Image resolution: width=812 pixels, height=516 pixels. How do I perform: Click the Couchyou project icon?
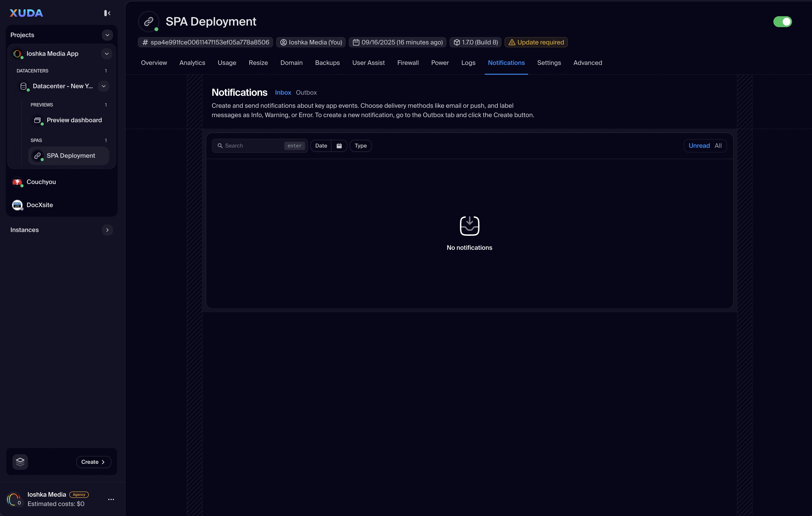(17, 182)
